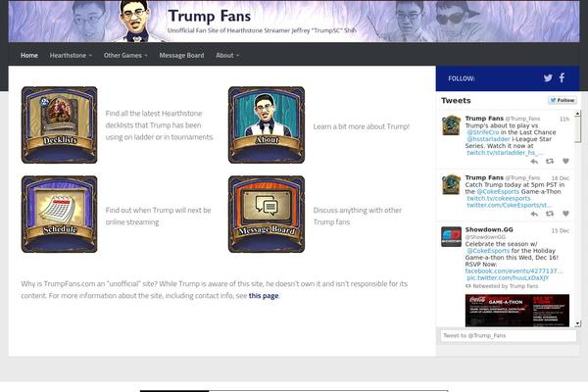Open the @CokeEsports link in the 16 Dec tweet

498,192
